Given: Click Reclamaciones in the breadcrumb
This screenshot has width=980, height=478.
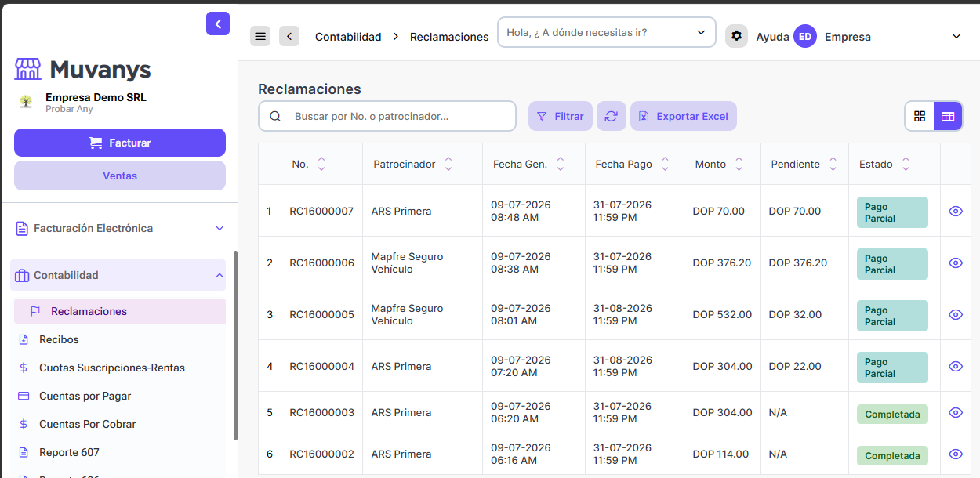Looking at the screenshot, I should [x=449, y=37].
